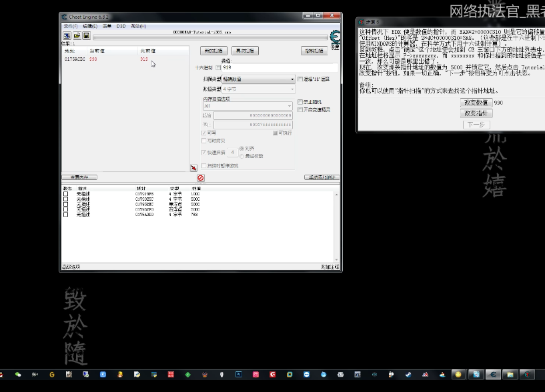The width and height of the screenshot is (545, 392).
Task: Select the 最后位数 last digits radio button
Action: tap(242, 157)
